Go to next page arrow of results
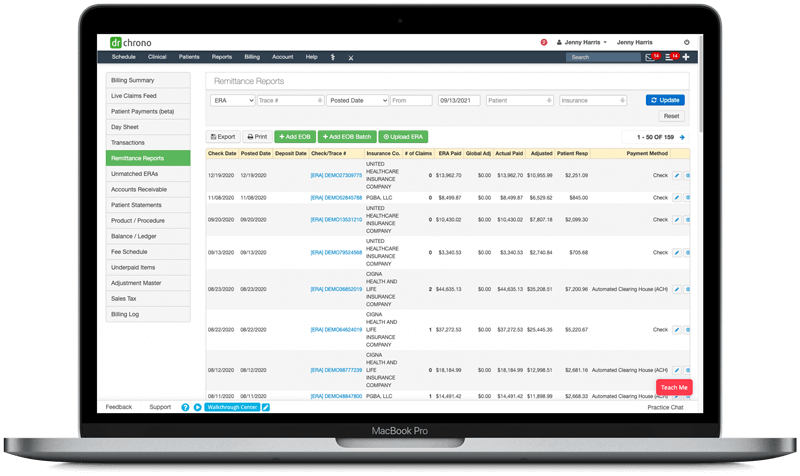This screenshot has width=800, height=476. [682, 137]
